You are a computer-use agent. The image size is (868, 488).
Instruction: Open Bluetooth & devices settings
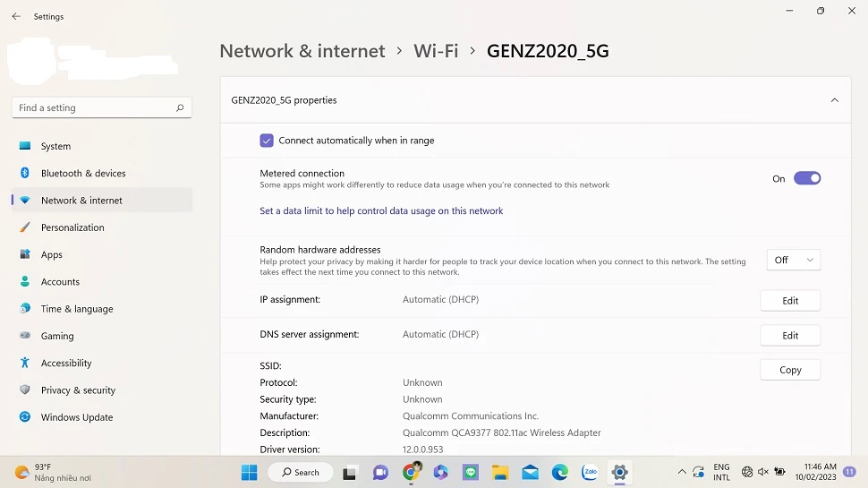[83, 174]
